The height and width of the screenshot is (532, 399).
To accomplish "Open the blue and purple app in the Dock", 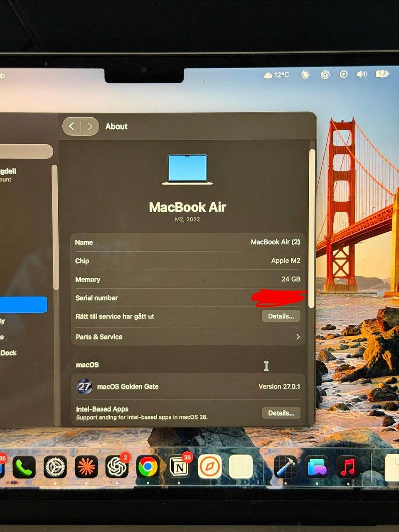I will tap(317, 467).
